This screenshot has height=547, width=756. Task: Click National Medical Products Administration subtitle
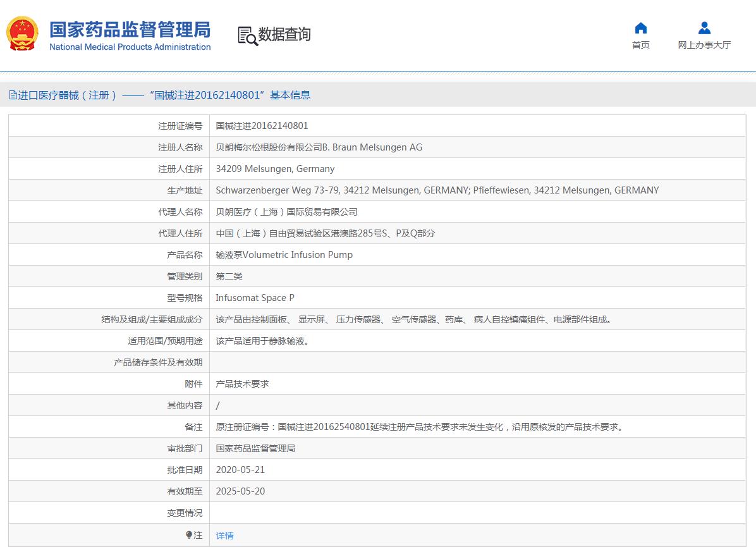[x=130, y=47]
